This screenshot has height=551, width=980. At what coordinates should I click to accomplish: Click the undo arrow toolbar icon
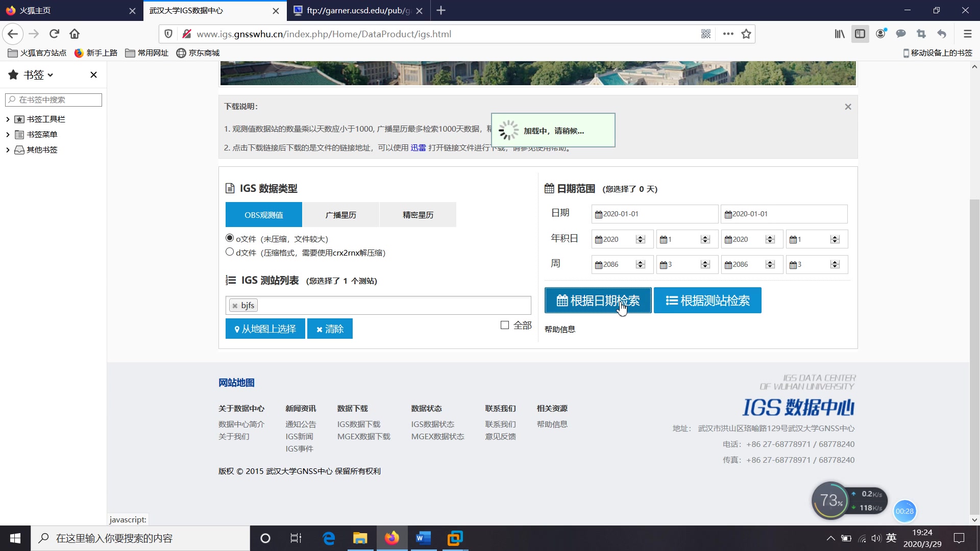tap(942, 34)
